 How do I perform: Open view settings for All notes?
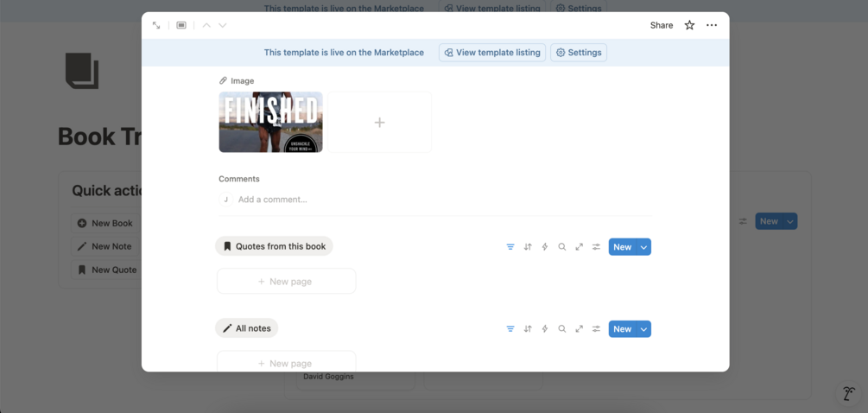coord(596,329)
